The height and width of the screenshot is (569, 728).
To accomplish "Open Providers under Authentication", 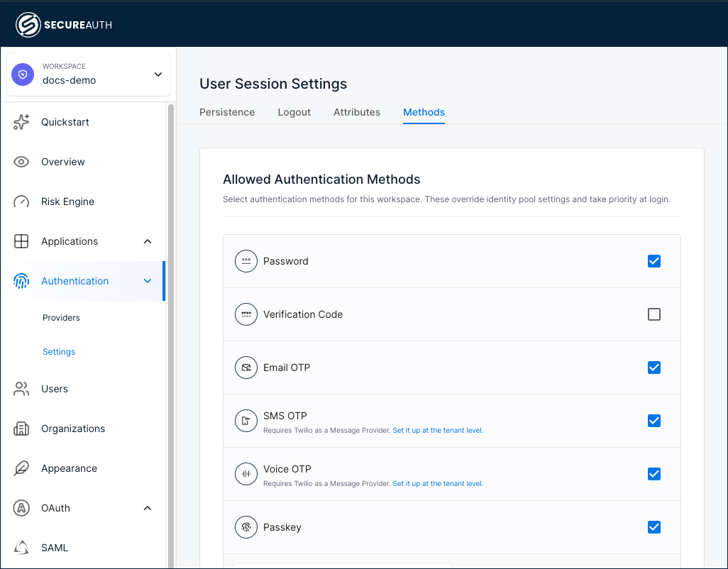I will click(61, 318).
